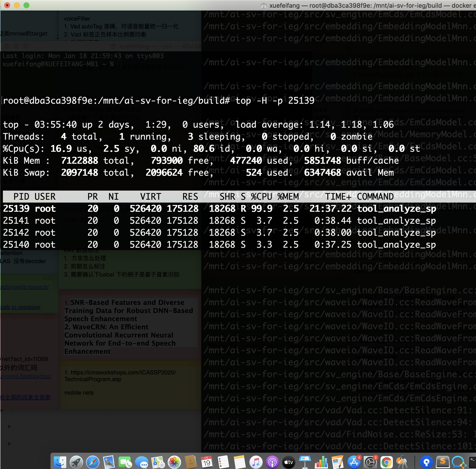Open the 'ode to streaming' link
The image size is (476, 469).
click(x=20, y=307)
